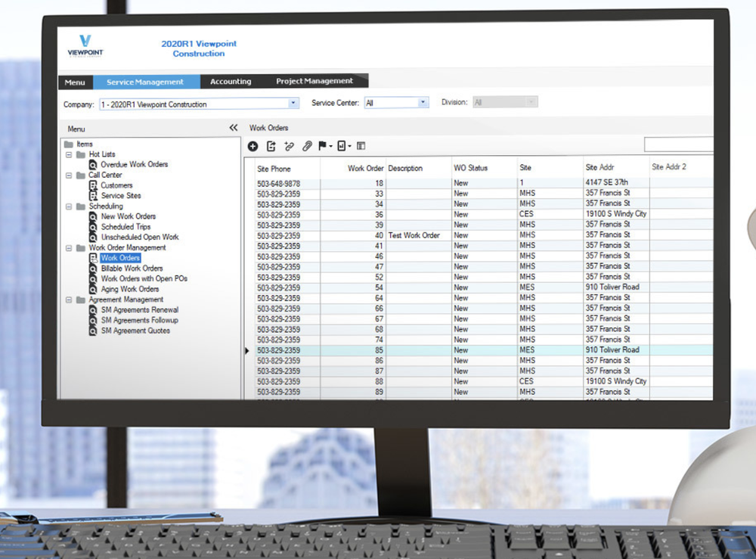The height and width of the screenshot is (559, 756).
Task: Open the report icon dropdown arrow
Action: 349,146
